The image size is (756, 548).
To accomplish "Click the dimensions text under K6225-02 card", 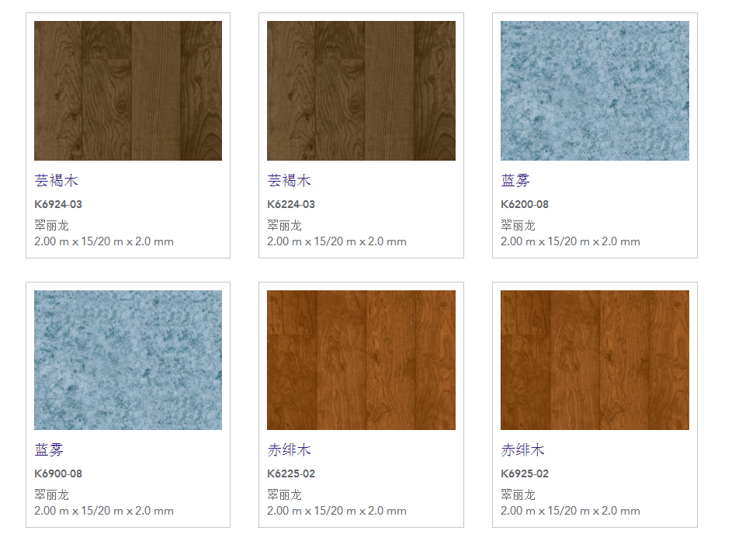I will click(x=337, y=511).
